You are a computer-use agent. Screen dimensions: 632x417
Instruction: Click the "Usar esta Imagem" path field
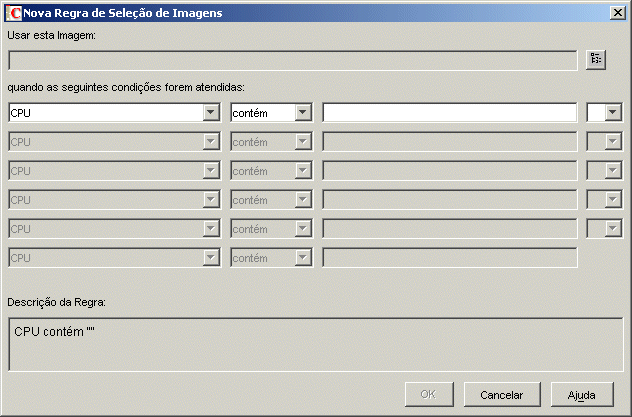[292, 60]
